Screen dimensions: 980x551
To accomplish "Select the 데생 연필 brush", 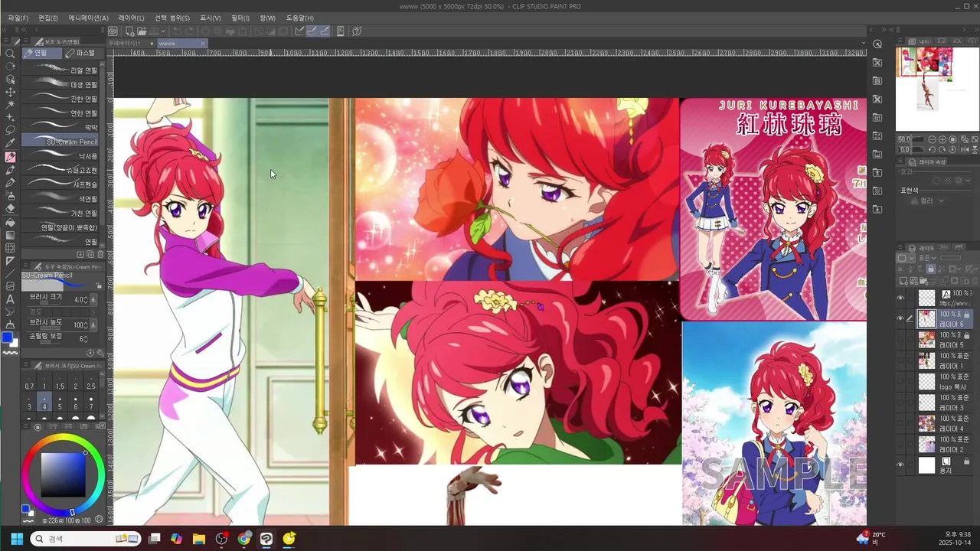I will pyautogui.click(x=61, y=84).
